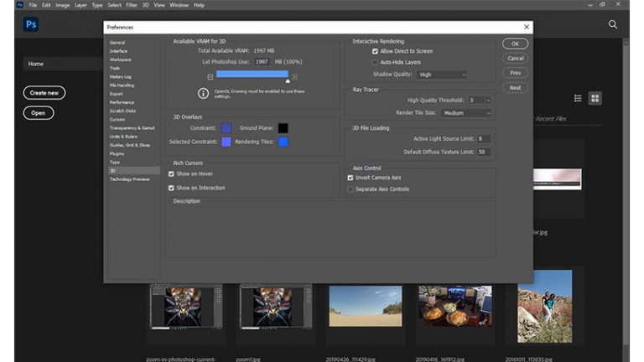Screen dimensions: 644x362
Task: Open the View menu
Action: [x=159, y=5]
